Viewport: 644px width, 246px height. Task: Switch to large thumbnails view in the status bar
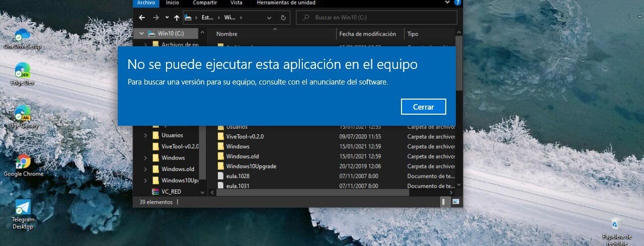coord(456,202)
